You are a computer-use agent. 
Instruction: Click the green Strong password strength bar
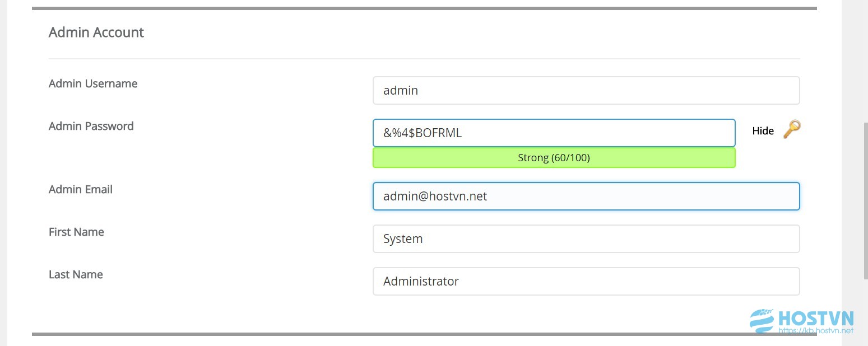pos(554,158)
